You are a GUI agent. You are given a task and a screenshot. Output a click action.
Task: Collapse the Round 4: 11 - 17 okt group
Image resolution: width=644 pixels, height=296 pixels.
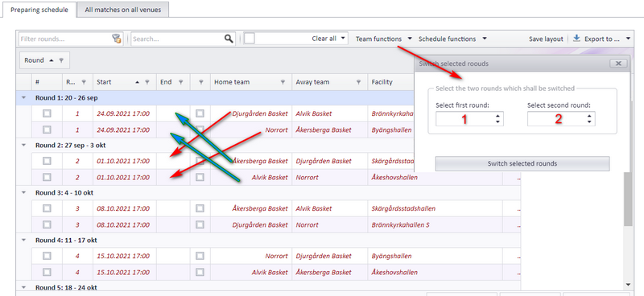23,240
